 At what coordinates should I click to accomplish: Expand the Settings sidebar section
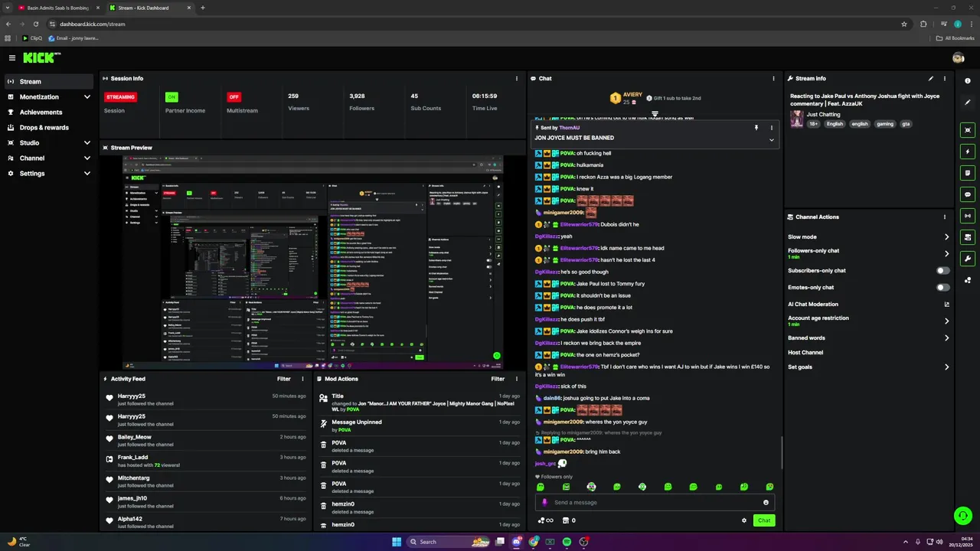click(87, 174)
